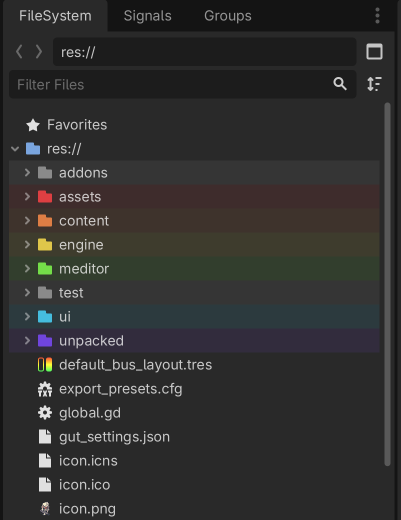Click the icon.icns file icon

coord(45,461)
